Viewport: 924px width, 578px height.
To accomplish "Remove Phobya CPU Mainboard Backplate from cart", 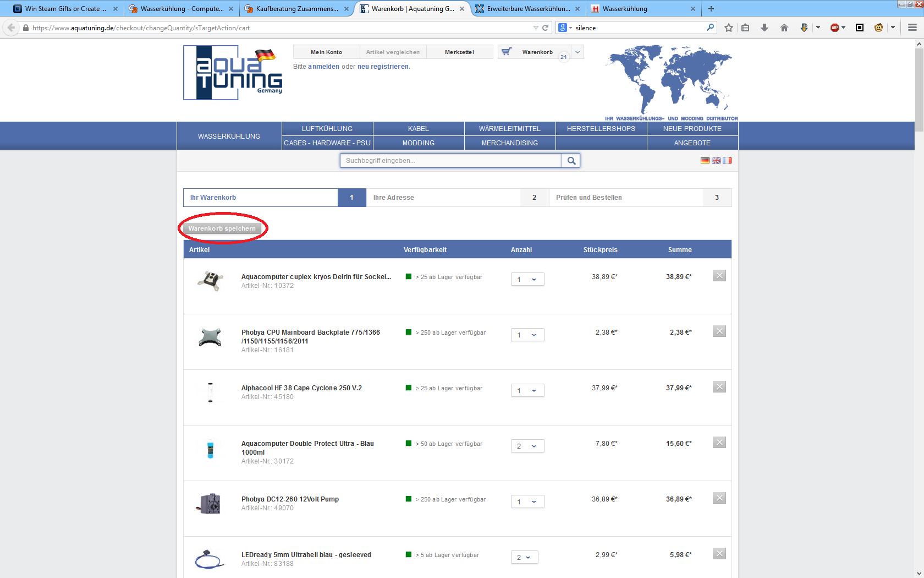I will click(719, 331).
